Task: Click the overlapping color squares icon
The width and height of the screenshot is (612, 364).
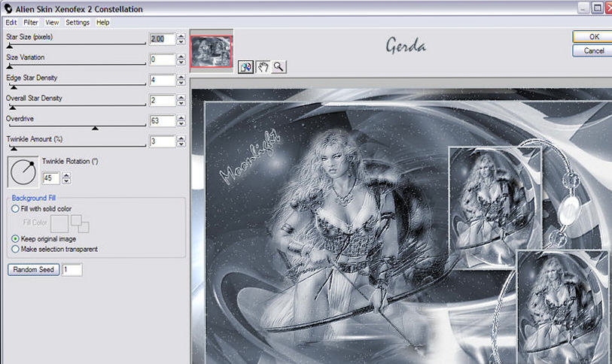Action: pos(80,223)
